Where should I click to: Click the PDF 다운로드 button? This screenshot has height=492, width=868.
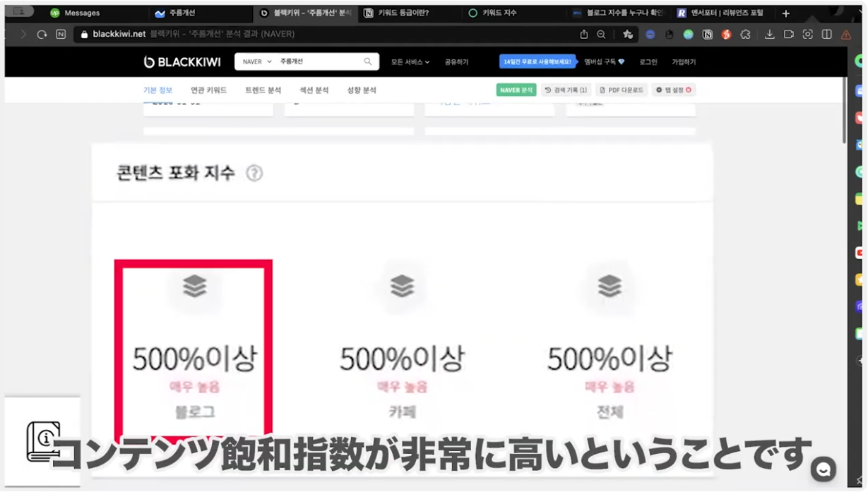622,90
